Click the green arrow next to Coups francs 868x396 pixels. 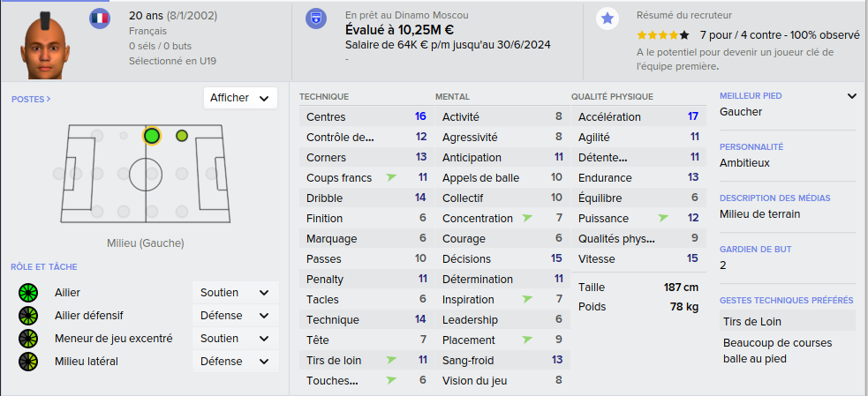392,177
